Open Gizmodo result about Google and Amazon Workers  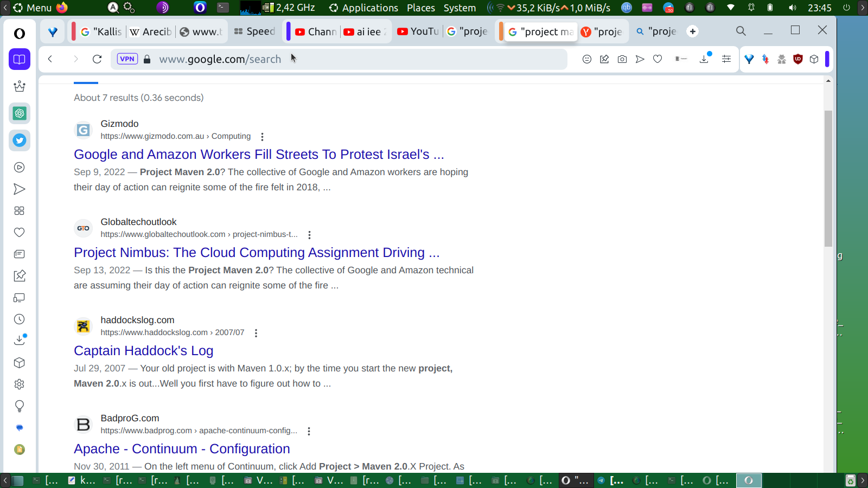pyautogui.click(x=259, y=155)
